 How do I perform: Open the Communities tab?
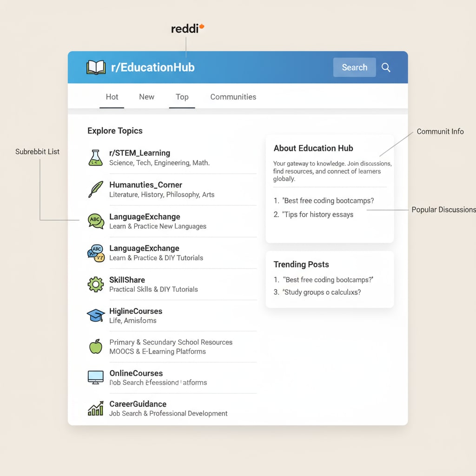click(x=233, y=97)
